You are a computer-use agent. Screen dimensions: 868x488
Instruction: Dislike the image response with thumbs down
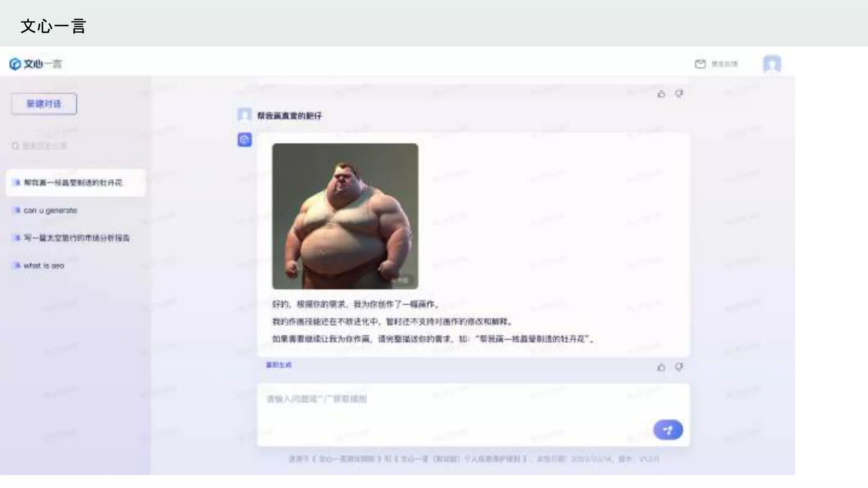coord(679,367)
